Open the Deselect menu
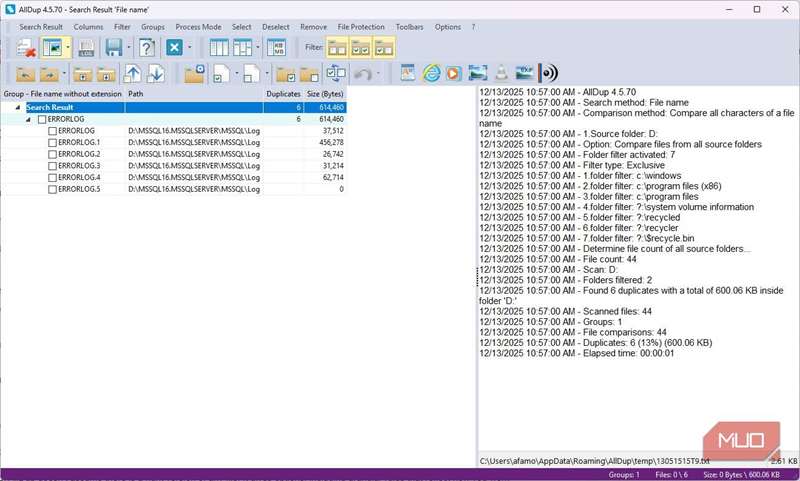Image resolution: width=800 pixels, height=481 pixels. (276, 27)
